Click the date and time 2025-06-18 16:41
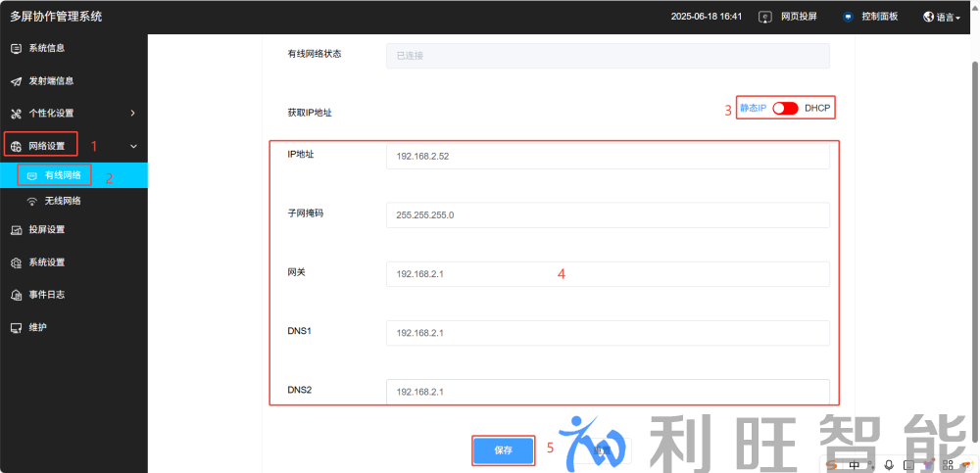The height and width of the screenshot is (473, 980). pos(707,17)
